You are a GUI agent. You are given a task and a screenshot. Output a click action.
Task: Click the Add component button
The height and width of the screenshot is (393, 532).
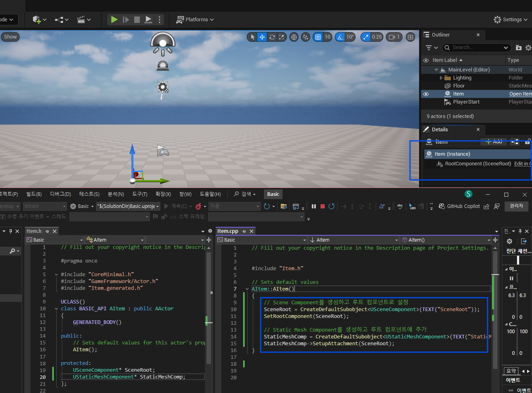click(493, 142)
